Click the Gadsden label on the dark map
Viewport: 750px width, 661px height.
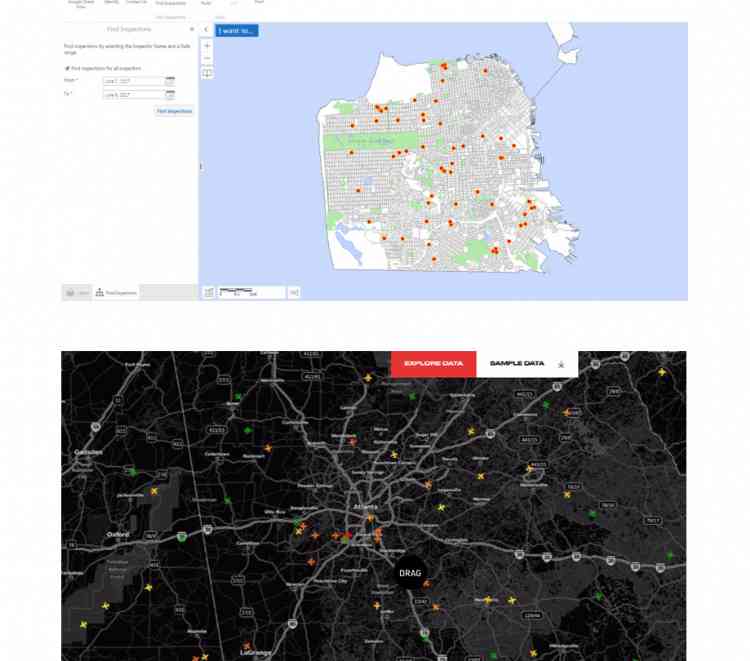coord(88,452)
